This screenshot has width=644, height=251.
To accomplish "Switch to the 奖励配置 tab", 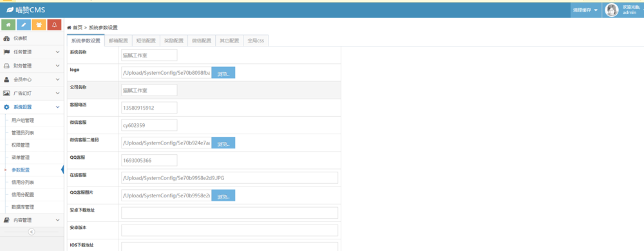I will click(174, 41).
